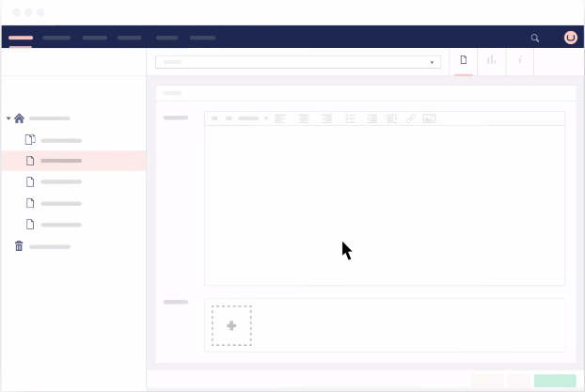Image resolution: width=585 pixels, height=392 pixels.
Task: Open the user avatar in the top-right corner
Action: coord(570,38)
